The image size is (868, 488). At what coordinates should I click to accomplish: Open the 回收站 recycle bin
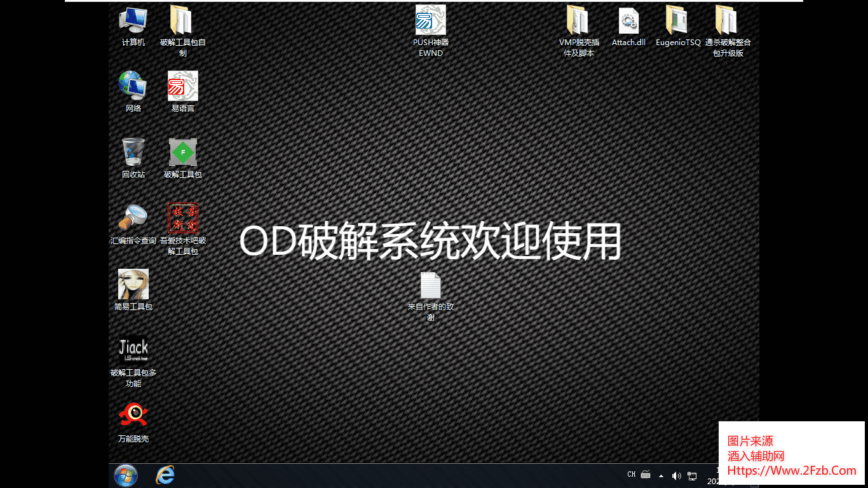pyautogui.click(x=133, y=152)
